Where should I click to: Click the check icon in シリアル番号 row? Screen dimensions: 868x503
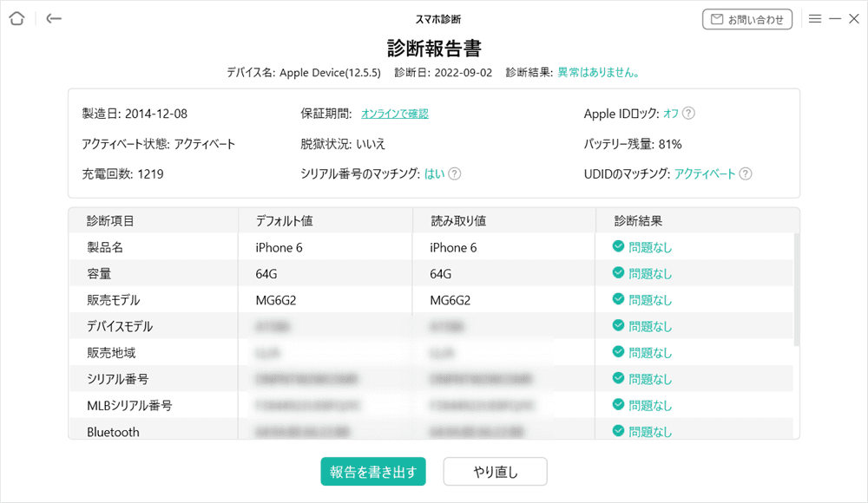[x=618, y=378]
